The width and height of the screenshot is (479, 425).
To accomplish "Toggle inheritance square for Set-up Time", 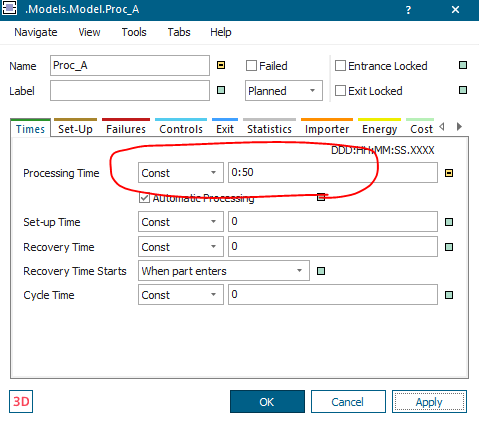I will pos(449,222).
